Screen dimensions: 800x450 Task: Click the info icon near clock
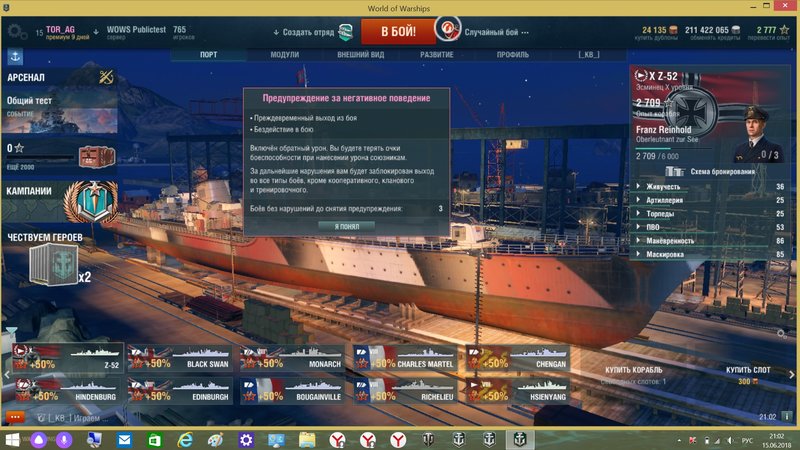tap(787, 416)
